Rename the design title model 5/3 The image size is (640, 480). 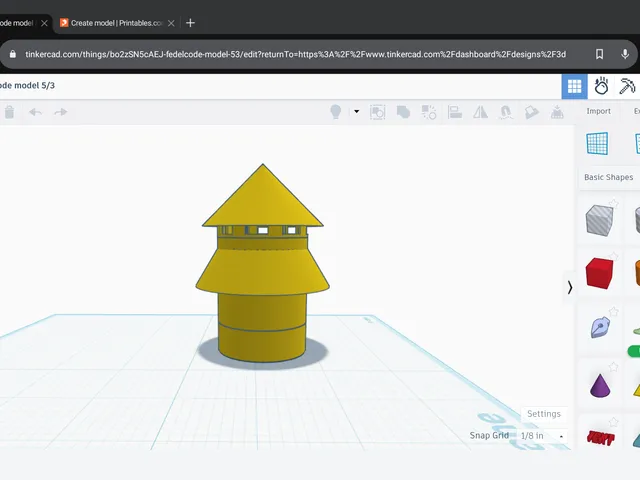click(x=27, y=85)
